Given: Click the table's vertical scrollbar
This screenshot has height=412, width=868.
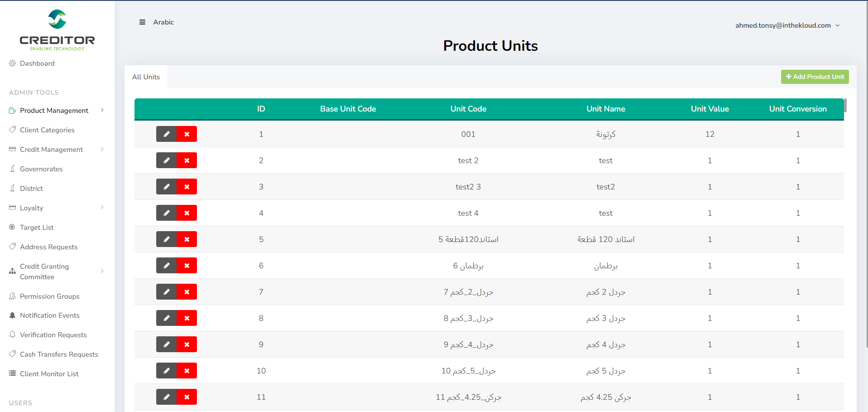Looking at the screenshot, I should 845,106.
